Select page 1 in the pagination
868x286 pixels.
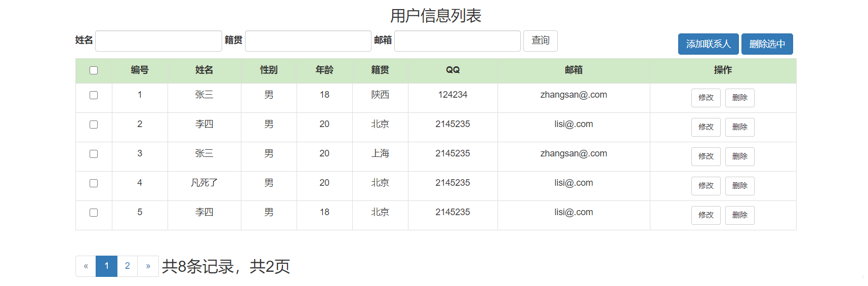106,266
